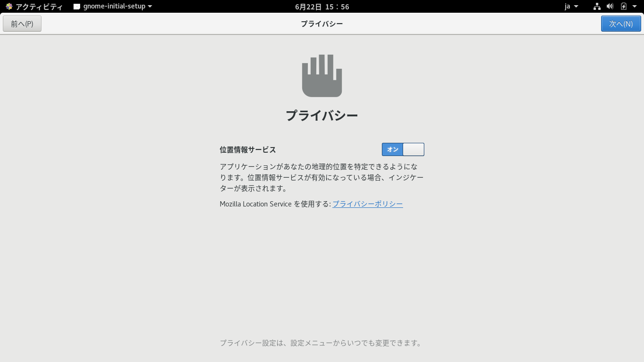
Task: Open the プライバシーポリシー link
Action: click(368, 204)
